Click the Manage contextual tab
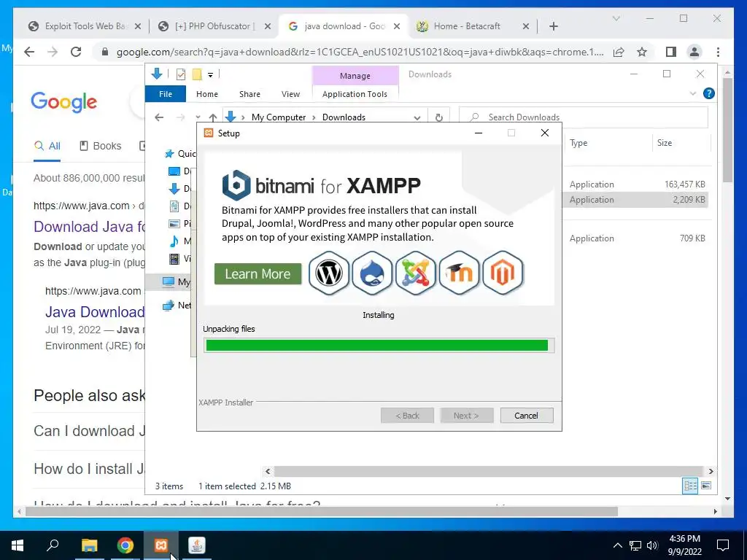The width and height of the screenshot is (747, 560). coord(355,76)
